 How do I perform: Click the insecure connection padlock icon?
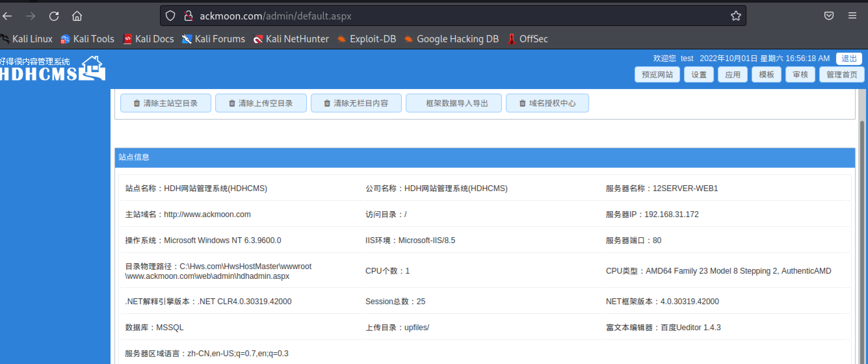[188, 16]
